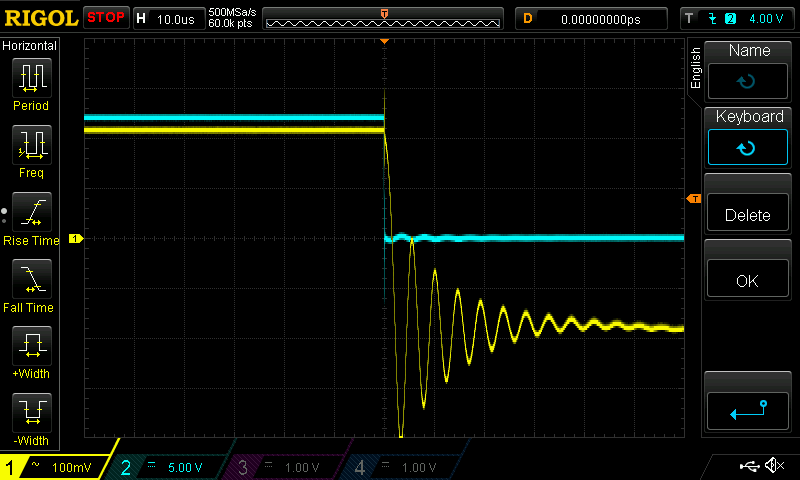Image resolution: width=800 pixels, height=480 pixels.
Task: Select channel 3 tab at 1.00 V
Action: [x=283, y=467]
